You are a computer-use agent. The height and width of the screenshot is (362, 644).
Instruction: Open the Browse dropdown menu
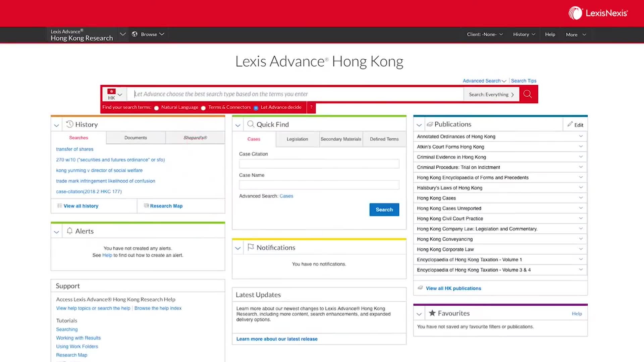pyautogui.click(x=153, y=34)
